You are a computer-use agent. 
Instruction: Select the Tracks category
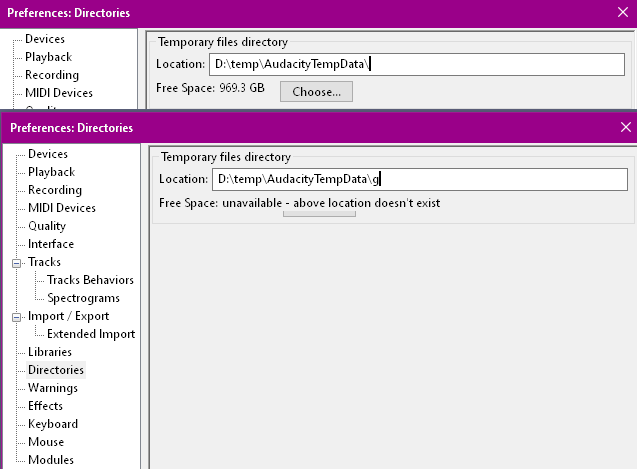pyautogui.click(x=44, y=262)
